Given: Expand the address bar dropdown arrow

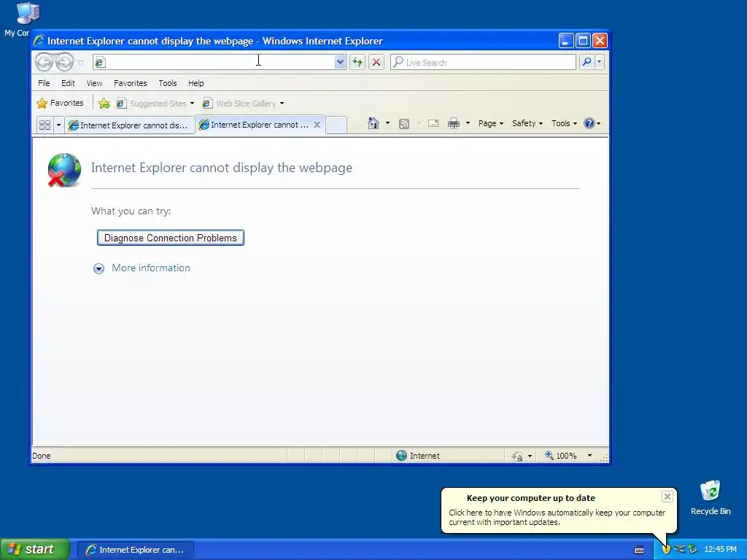Looking at the screenshot, I should [340, 62].
